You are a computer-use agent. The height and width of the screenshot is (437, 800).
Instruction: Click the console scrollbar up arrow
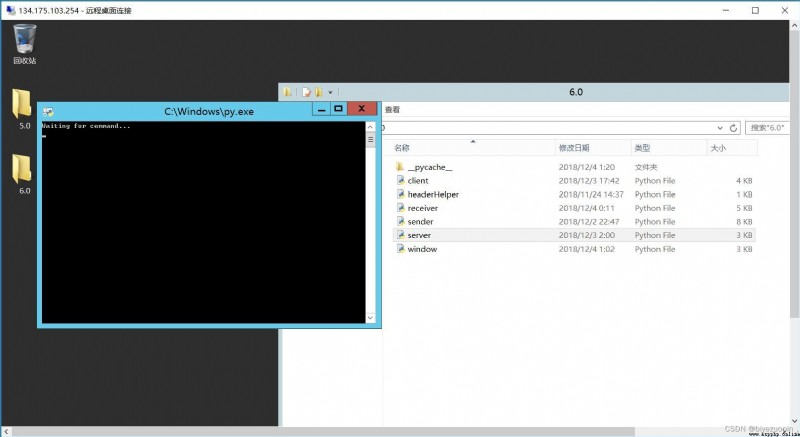tap(370, 127)
